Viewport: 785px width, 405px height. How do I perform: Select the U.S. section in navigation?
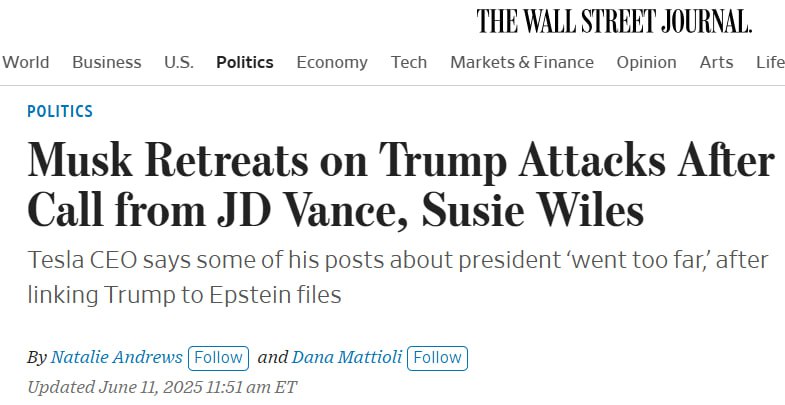click(179, 62)
